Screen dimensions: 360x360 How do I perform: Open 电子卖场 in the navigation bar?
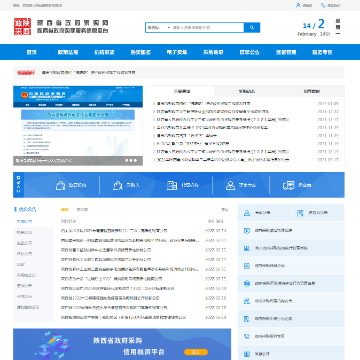(177, 52)
